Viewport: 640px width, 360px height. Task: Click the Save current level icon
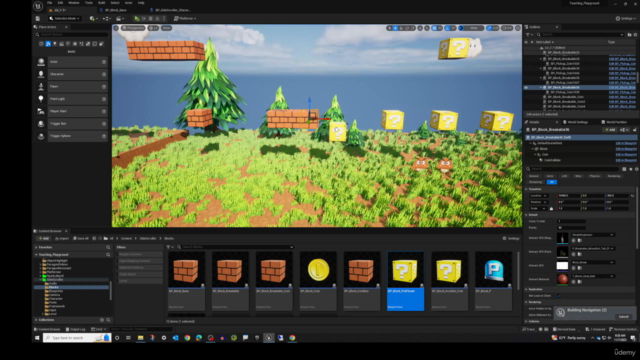38,18
